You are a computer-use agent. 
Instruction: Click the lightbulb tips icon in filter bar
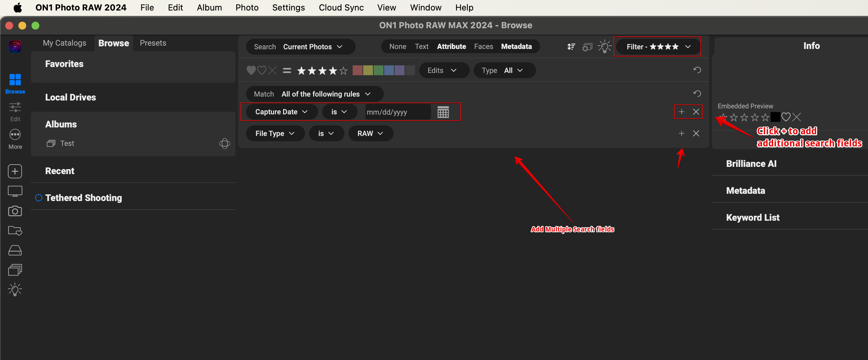pyautogui.click(x=604, y=47)
